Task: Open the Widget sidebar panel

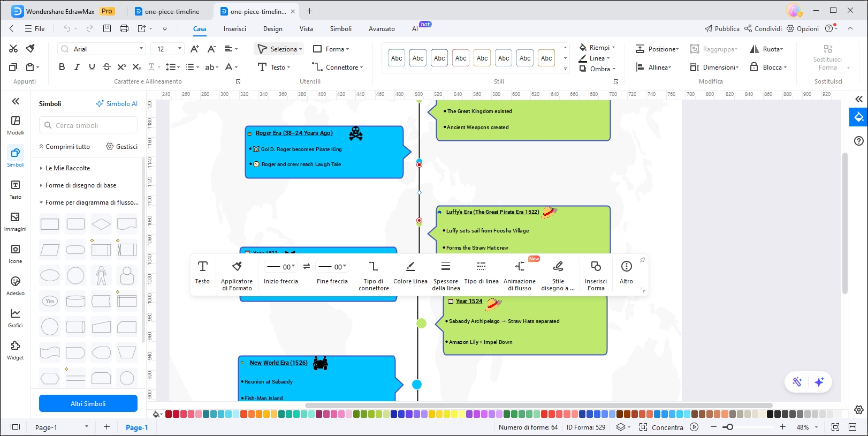Action: tap(16, 350)
